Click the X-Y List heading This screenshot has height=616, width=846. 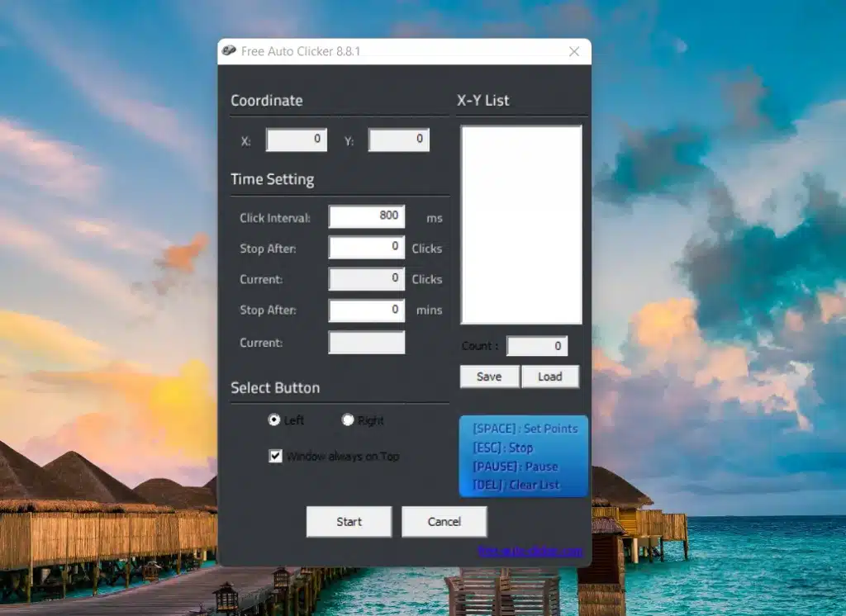click(482, 101)
